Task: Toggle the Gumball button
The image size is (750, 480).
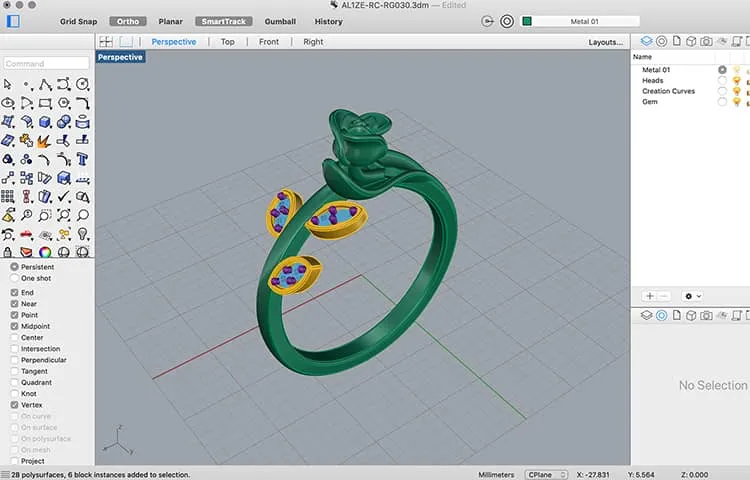Action: point(280,22)
